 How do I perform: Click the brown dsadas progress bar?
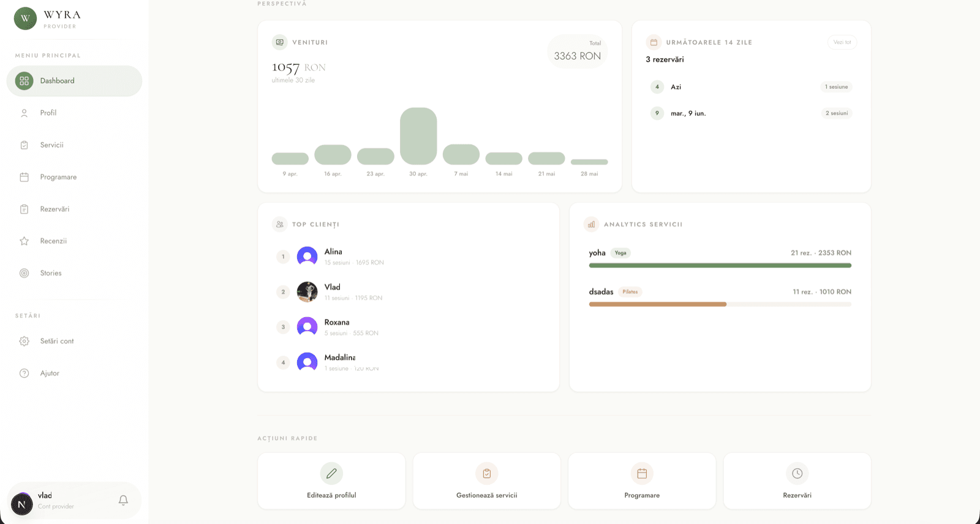(x=658, y=304)
